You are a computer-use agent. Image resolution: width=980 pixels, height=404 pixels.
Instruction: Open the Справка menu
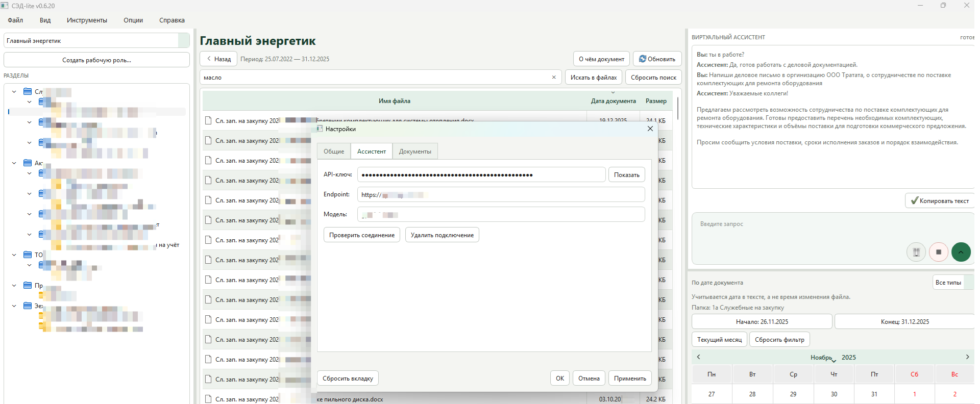pos(172,20)
